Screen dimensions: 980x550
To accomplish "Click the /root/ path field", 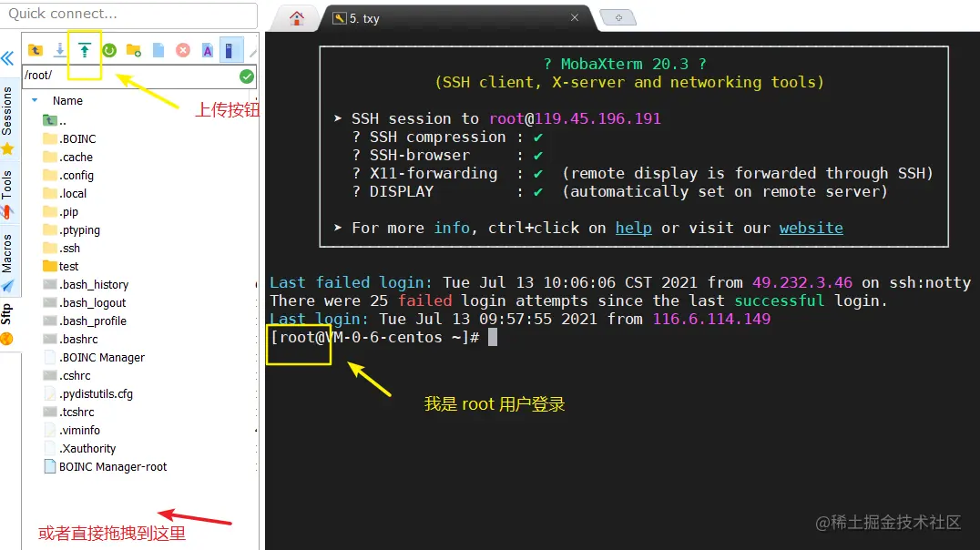I will 130,76.
